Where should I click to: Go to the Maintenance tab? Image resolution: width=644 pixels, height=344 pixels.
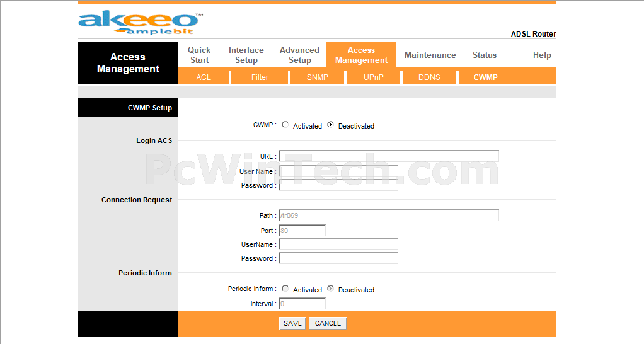point(430,55)
